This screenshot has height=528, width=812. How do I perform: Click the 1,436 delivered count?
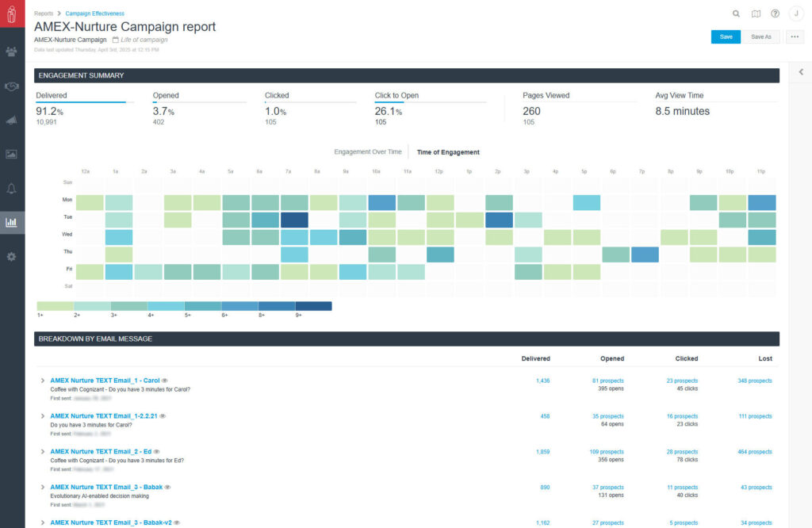pyautogui.click(x=542, y=381)
